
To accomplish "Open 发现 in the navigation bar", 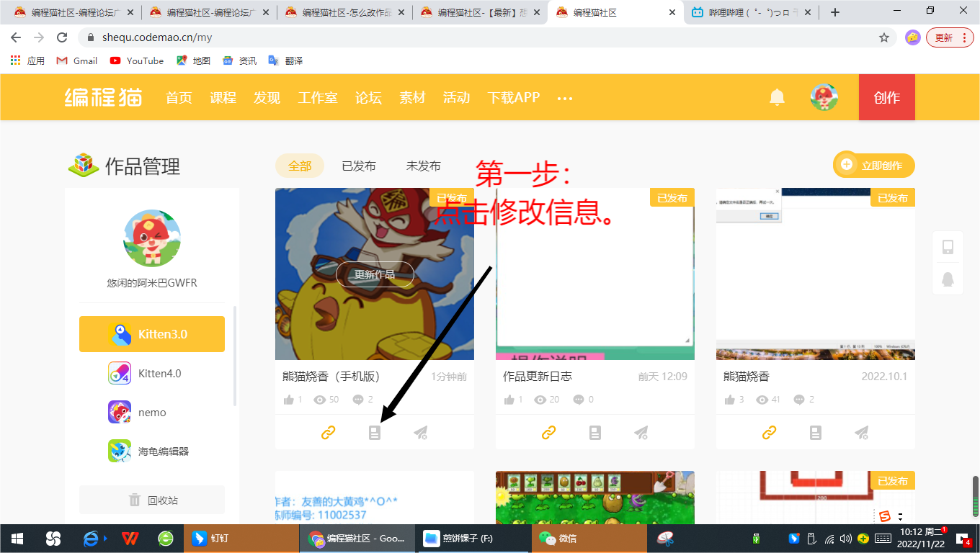I will tap(267, 98).
